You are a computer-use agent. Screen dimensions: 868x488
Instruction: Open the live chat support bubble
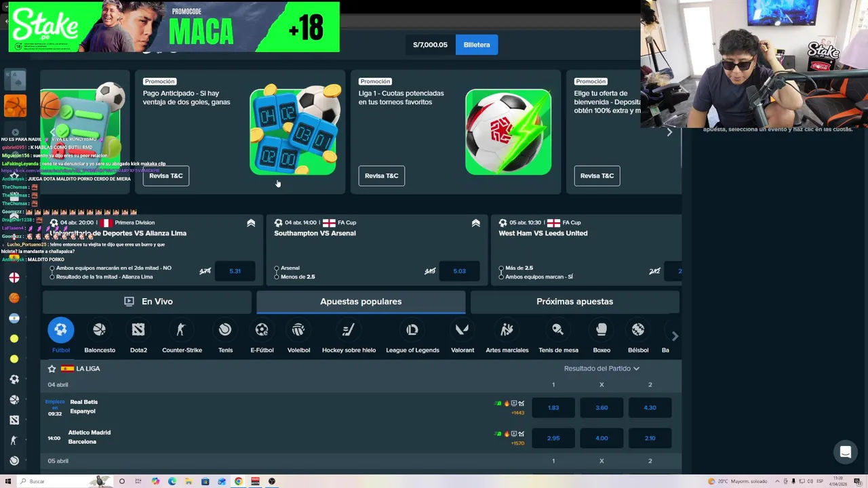(x=846, y=452)
